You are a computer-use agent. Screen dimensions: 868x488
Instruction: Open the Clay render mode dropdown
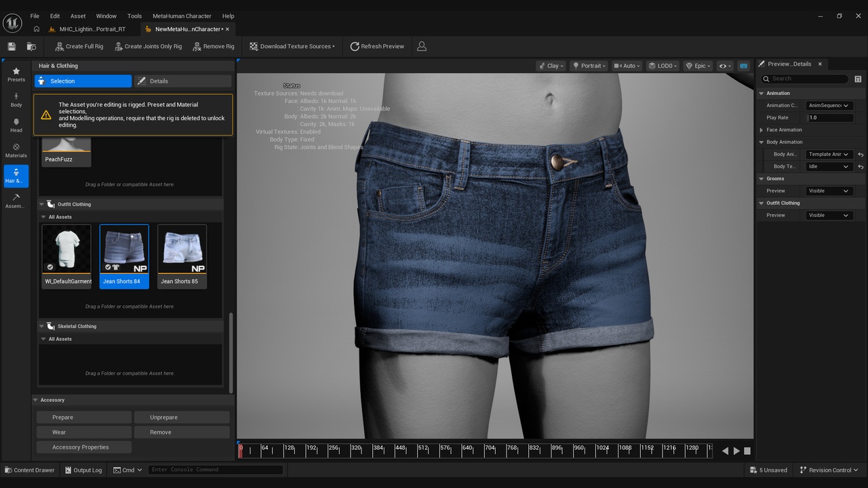(551, 66)
